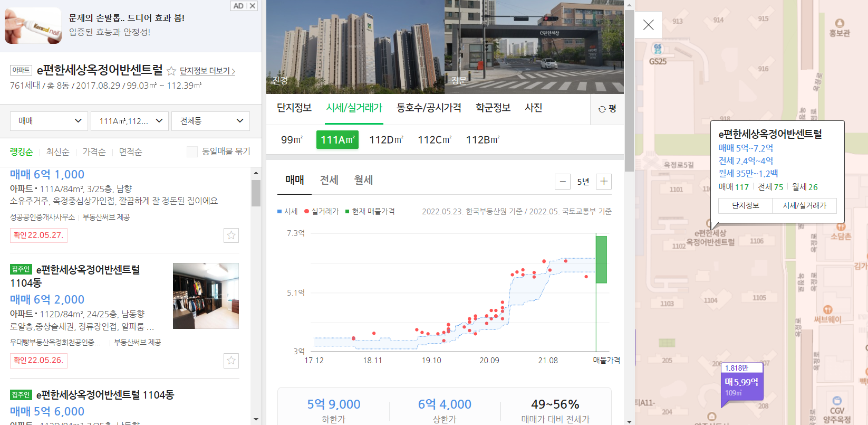This screenshot has height=425, width=868.
Task: Click 확인22.05.27. verification badge
Action: point(38,235)
